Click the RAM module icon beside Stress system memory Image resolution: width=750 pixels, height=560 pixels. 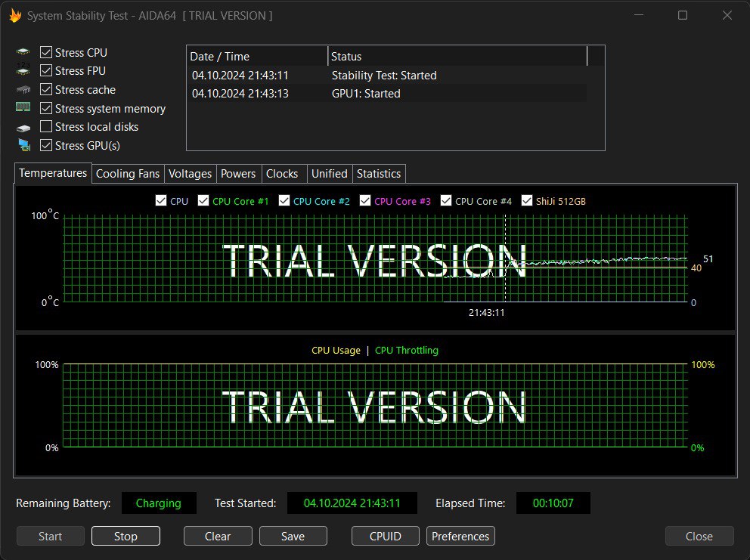23,107
